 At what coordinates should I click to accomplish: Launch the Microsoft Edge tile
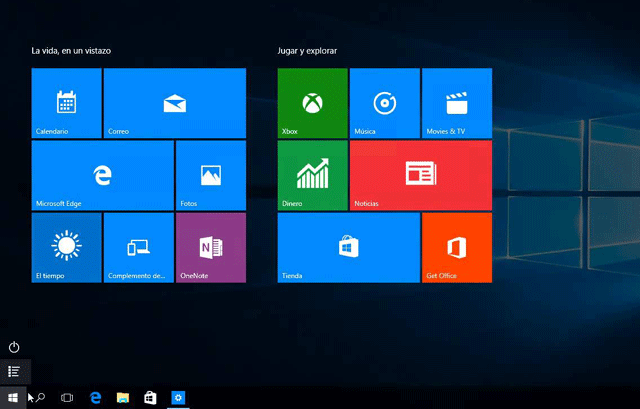102,175
